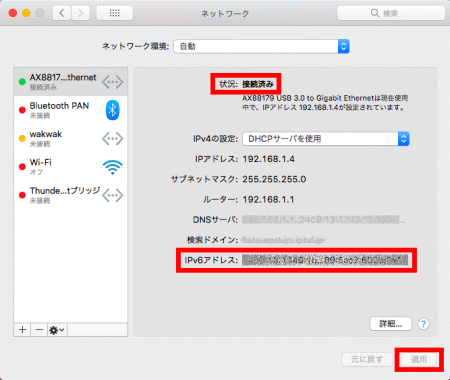This screenshot has width=450, height=380.
Task: Select the Wi-Fi service in the list
Action: pos(71,167)
